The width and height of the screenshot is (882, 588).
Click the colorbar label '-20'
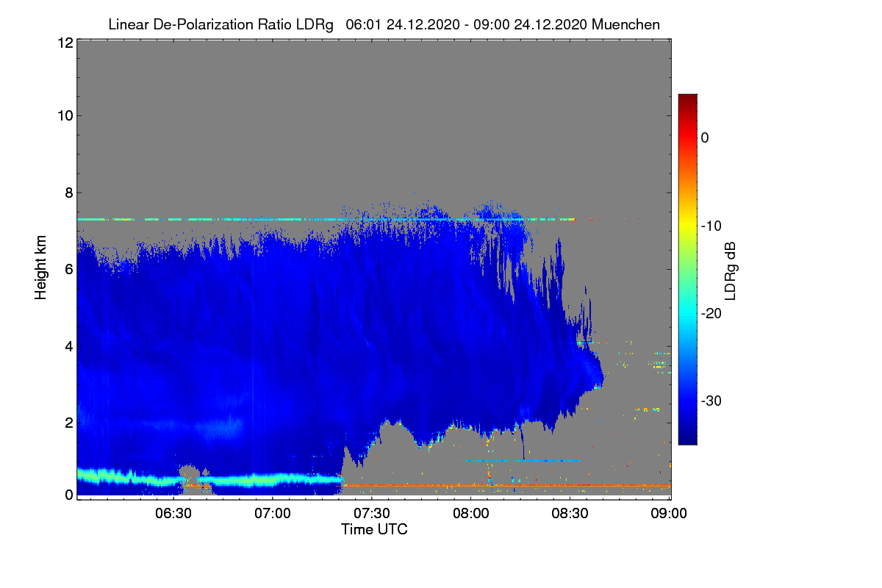pyautogui.click(x=712, y=313)
